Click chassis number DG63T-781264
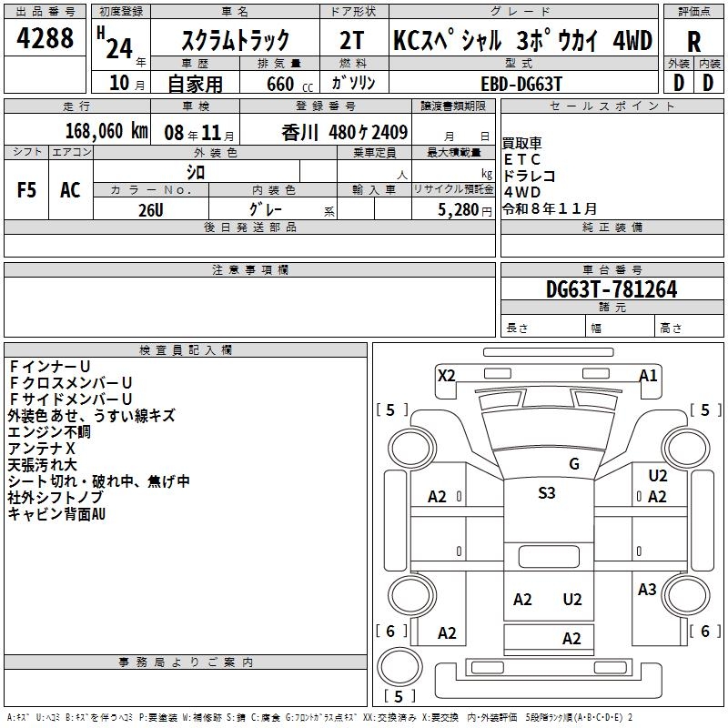 (x=612, y=289)
